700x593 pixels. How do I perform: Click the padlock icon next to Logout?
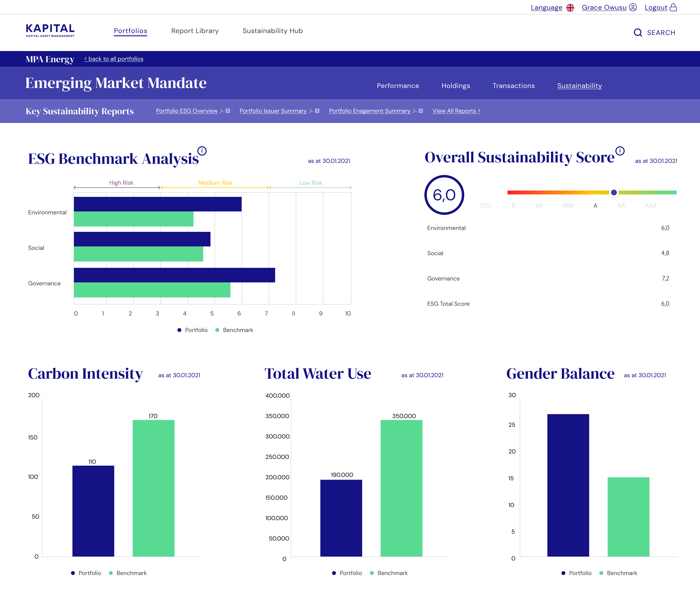(673, 7)
